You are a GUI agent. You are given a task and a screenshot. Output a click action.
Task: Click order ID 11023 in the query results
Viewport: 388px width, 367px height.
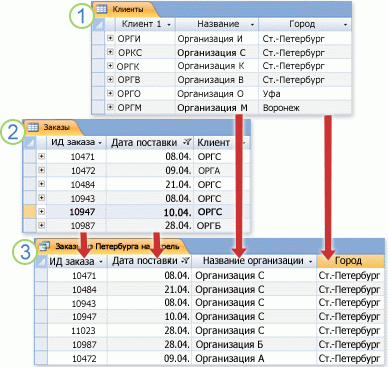pos(77,330)
